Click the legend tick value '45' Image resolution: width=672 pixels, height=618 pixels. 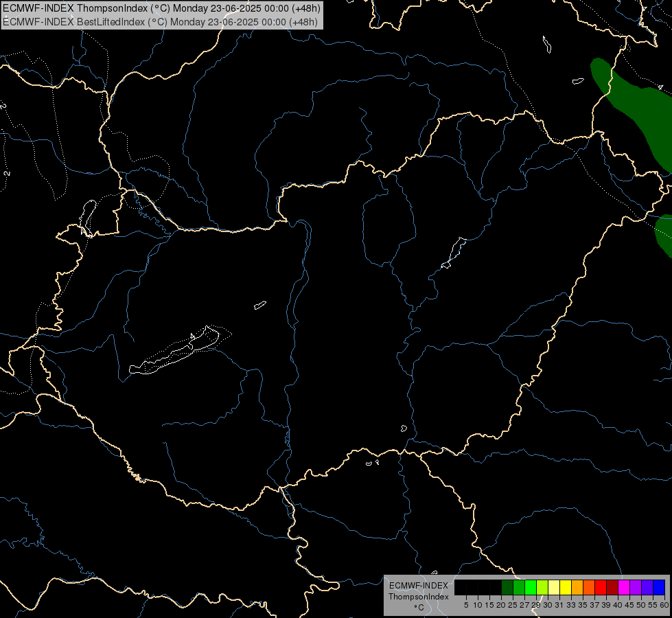[629, 605]
